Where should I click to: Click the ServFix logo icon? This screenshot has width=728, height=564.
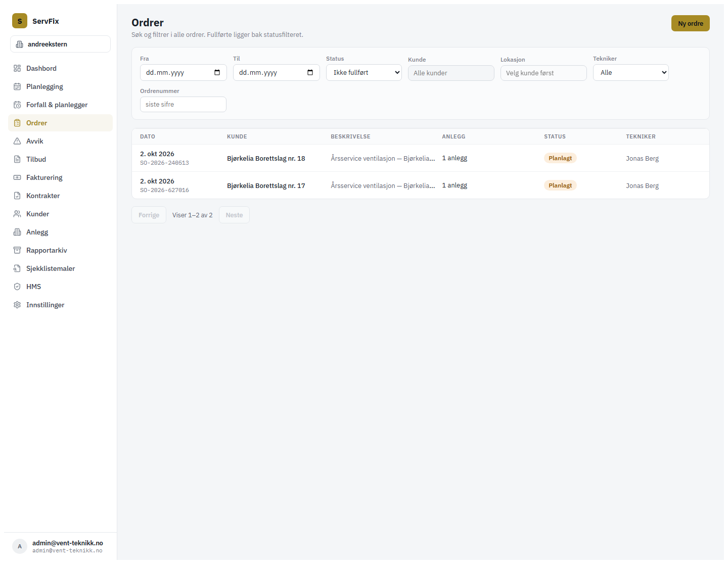pos(20,21)
